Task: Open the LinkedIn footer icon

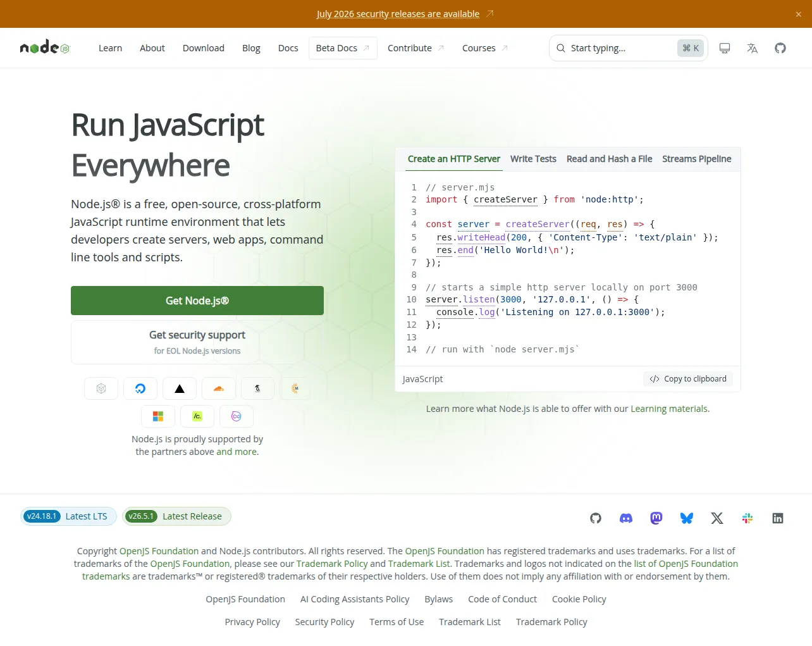Action: coord(778,518)
